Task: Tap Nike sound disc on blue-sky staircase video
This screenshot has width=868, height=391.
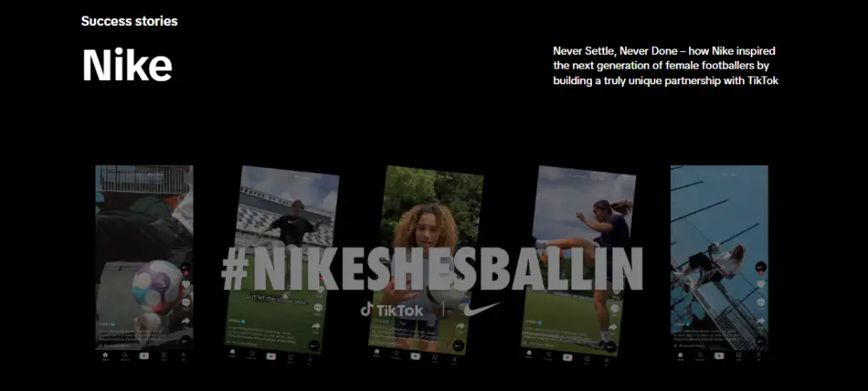Action: pyautogui.click(x=761, y=341)
